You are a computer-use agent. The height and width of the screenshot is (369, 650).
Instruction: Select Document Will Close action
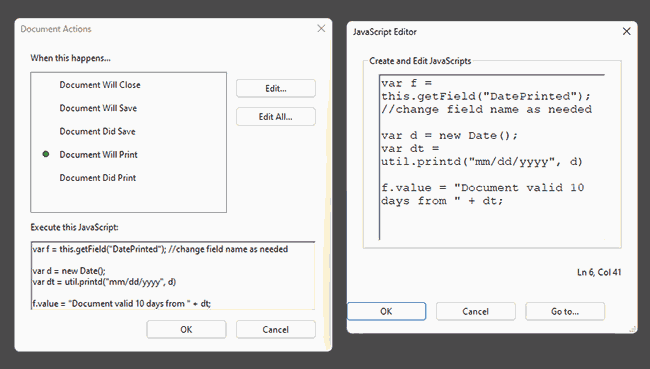100,85
